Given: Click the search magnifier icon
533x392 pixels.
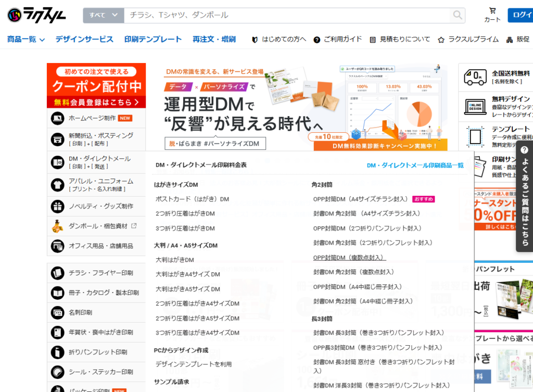Looking at the screenshot, I should click(458, 15).
